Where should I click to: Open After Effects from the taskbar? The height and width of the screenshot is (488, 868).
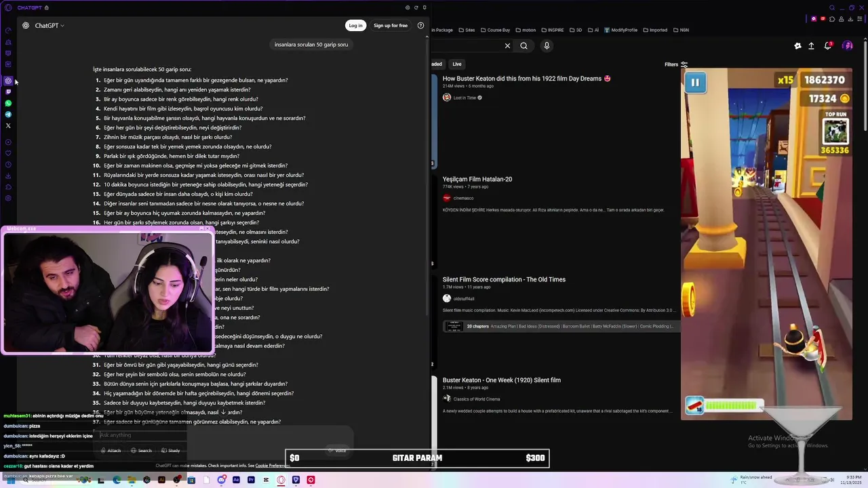[x=236, y=480]
